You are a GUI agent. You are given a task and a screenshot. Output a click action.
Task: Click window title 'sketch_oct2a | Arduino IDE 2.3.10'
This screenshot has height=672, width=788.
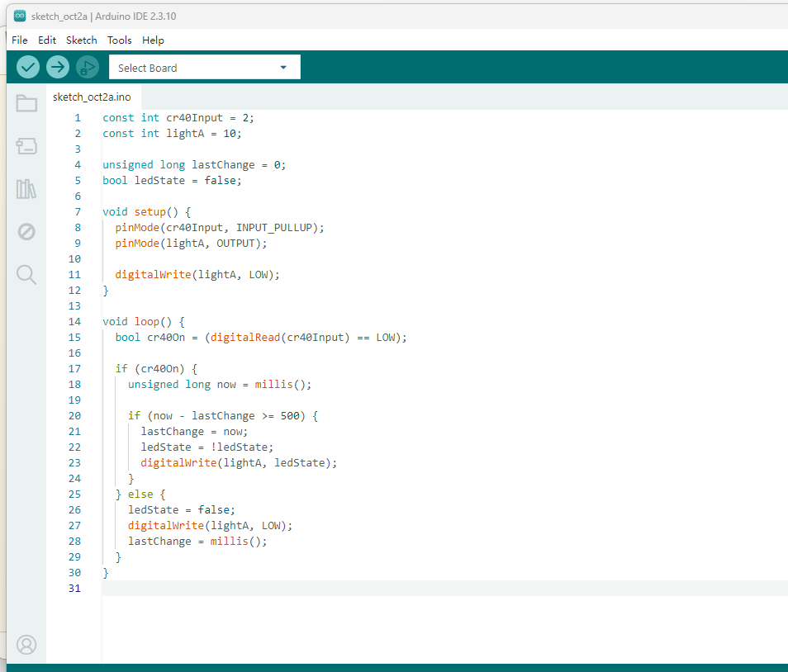tap(103, 16)
